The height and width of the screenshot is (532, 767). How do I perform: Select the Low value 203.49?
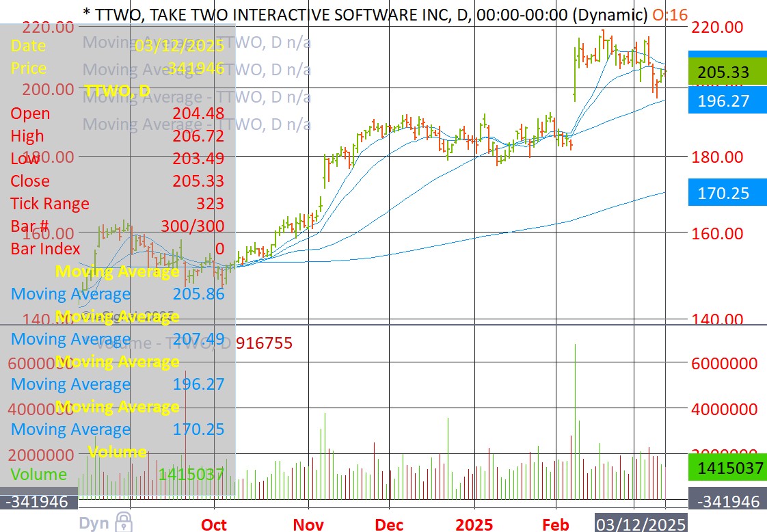pos(198,159)
